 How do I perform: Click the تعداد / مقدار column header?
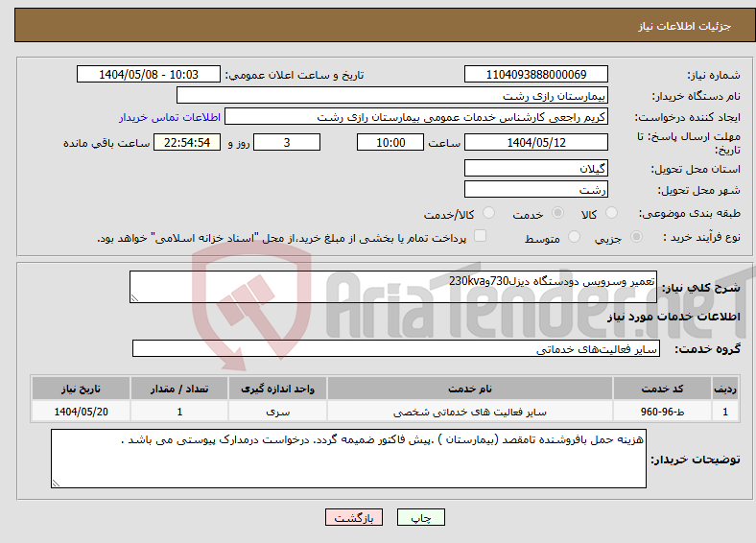[x=179, y=389]
